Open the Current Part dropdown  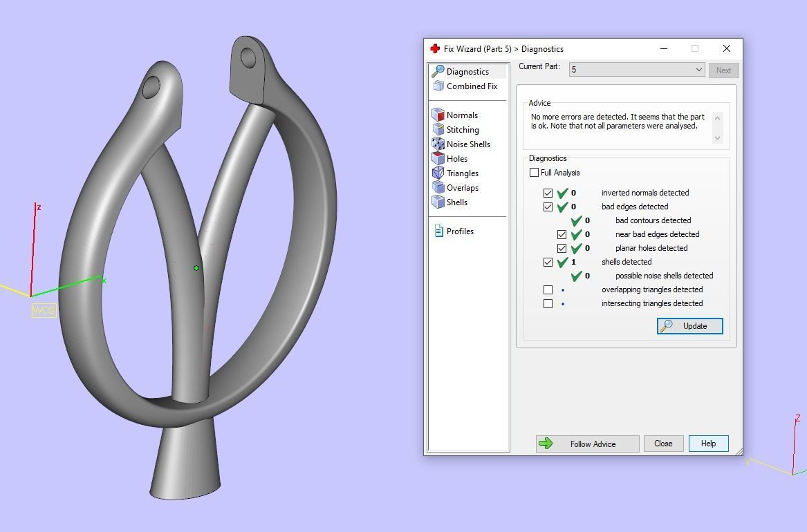click(637, 69)
